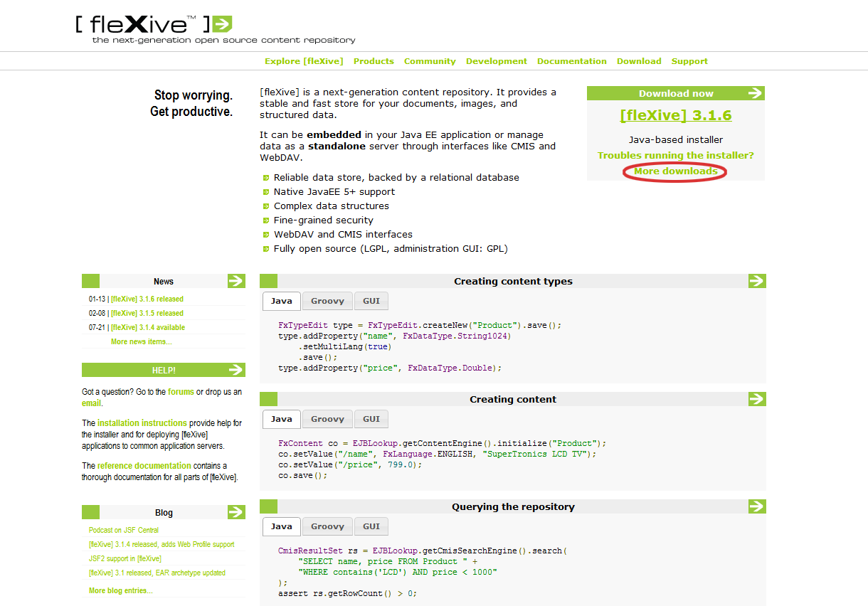Open blog entry 3.1 released, EAR archetype updated

click(x=157, y=573)
